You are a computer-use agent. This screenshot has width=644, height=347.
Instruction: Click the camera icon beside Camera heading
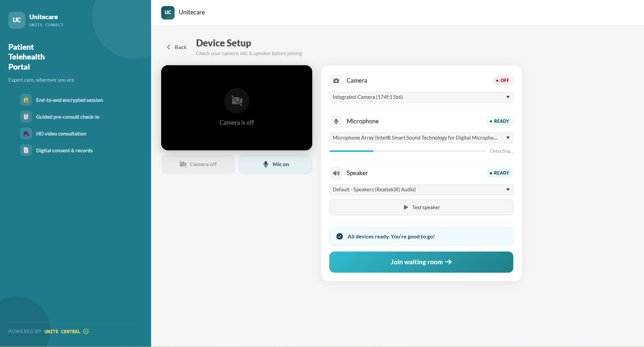point(336,81)
